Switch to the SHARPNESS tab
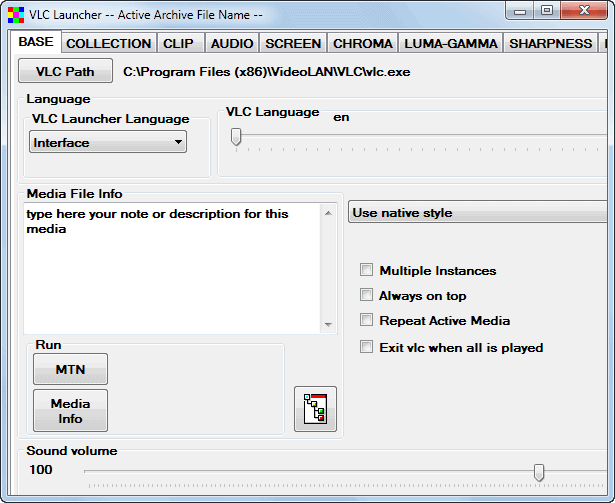Screen dimensions: 615x503 551,43
